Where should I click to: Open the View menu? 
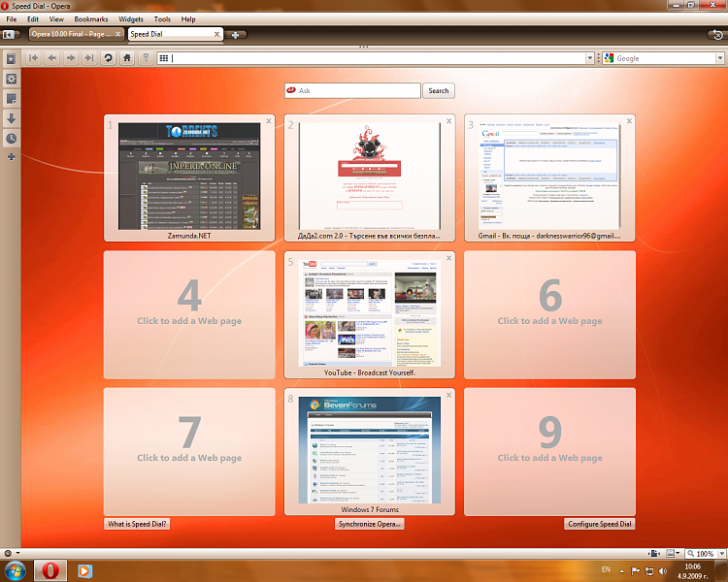56,19
